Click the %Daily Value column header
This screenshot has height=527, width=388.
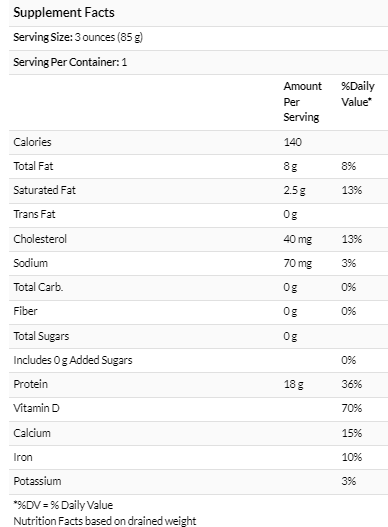coord(358,94)
